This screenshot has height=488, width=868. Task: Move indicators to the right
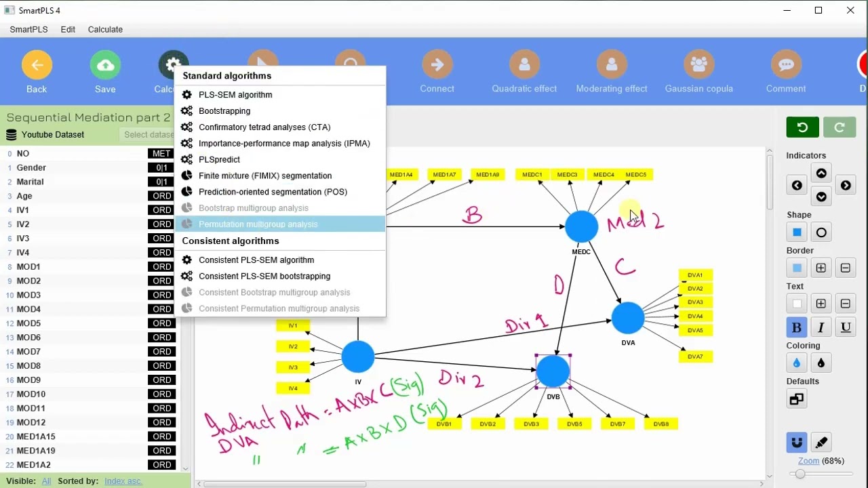tap(846, 185)
